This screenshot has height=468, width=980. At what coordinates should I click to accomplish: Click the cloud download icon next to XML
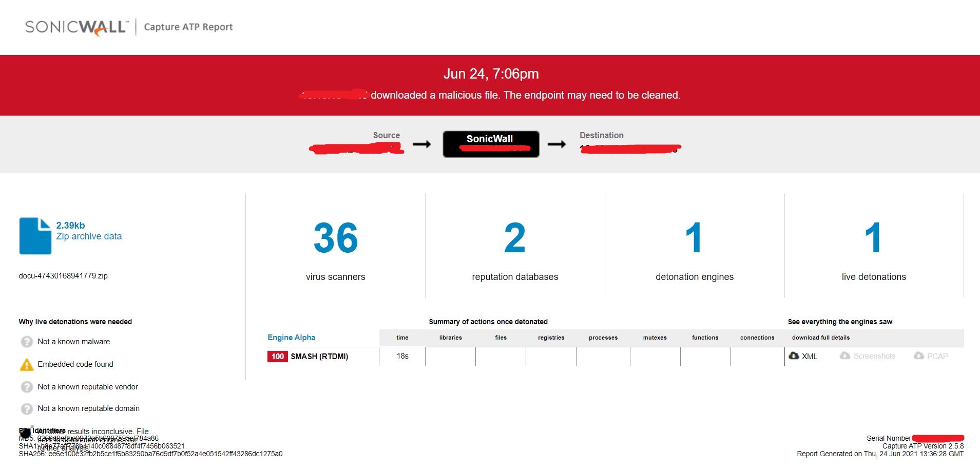tap(794, 355)
